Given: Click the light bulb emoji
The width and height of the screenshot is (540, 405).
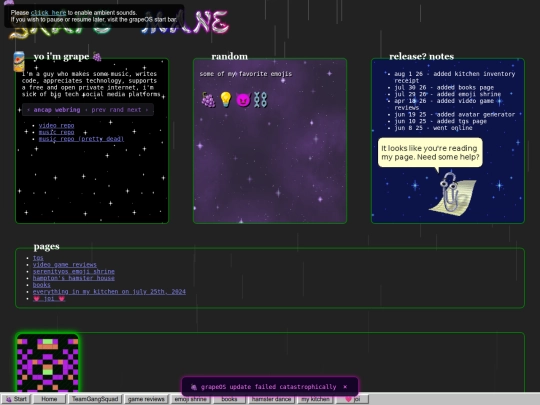Looking at the screenshot, I should pyautogui.click(x=226, y=100).
